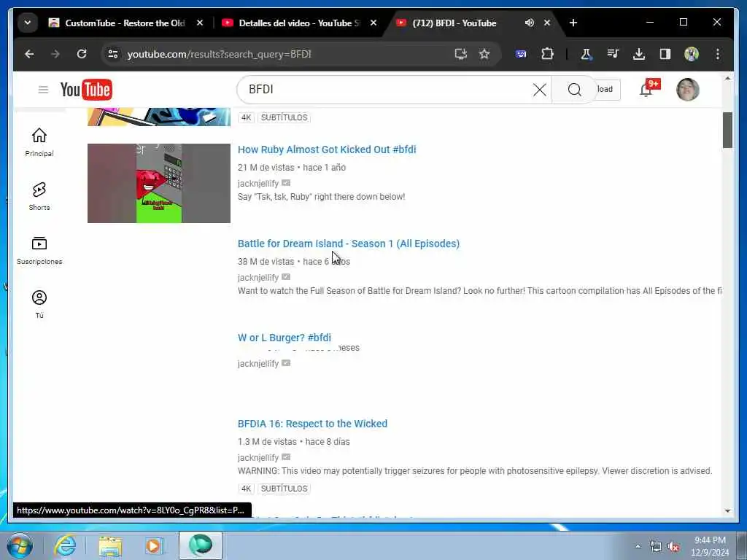Click the magnifier search button

pyautogui.click(x=575, y=90)
